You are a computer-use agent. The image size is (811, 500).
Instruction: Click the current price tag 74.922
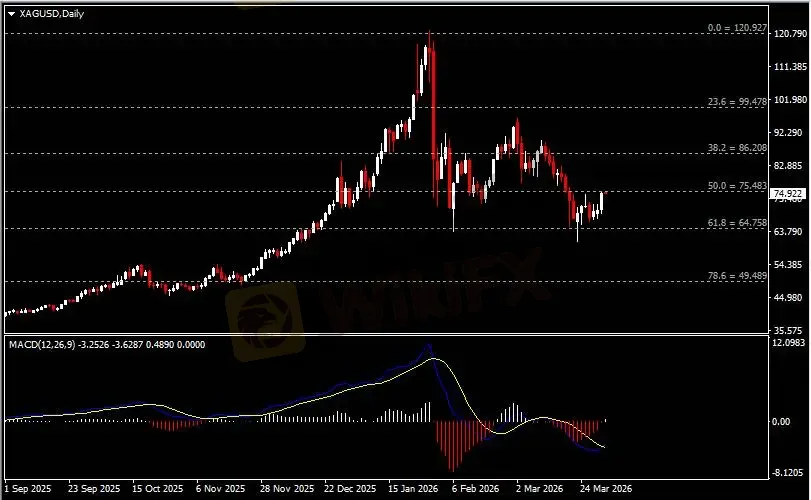[788, 194]
